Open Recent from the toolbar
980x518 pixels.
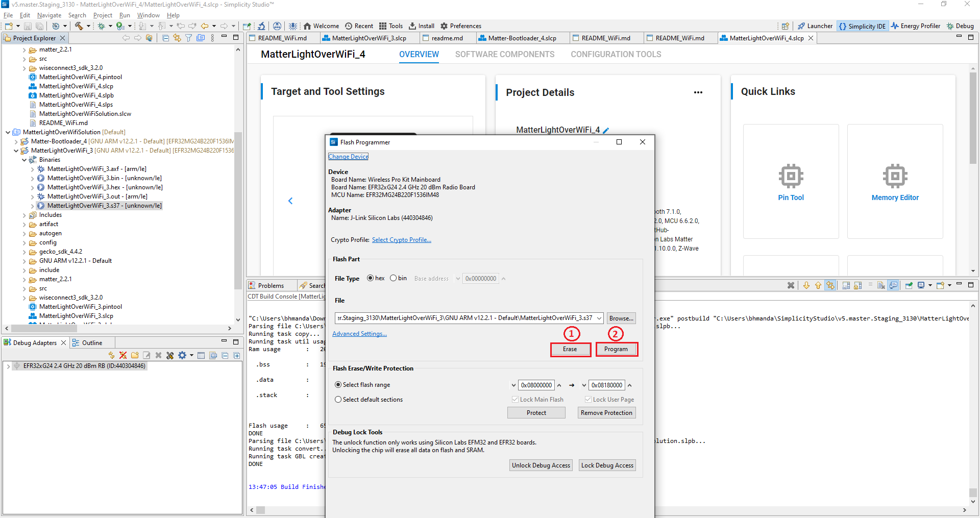coord(359,26)
